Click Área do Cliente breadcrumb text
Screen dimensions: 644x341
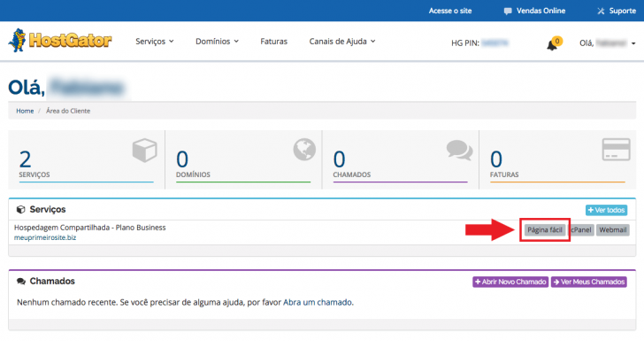coord(68,111)
